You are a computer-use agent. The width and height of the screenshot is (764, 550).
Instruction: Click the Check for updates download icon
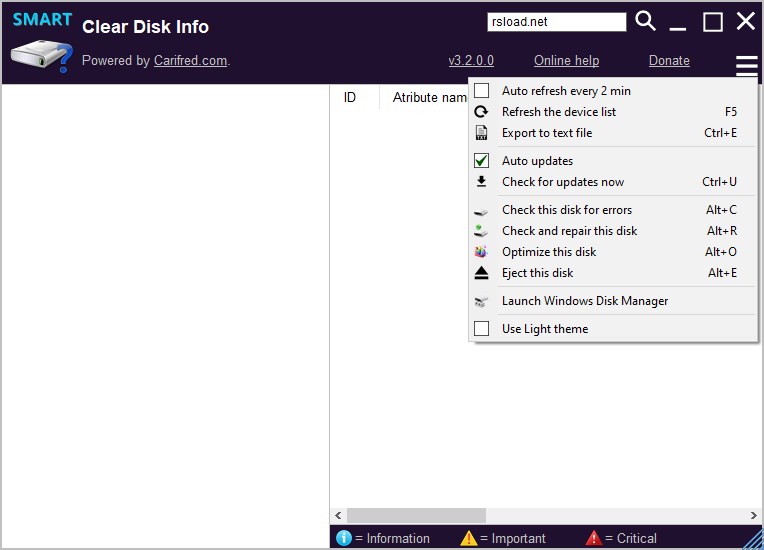click(481, 182)
